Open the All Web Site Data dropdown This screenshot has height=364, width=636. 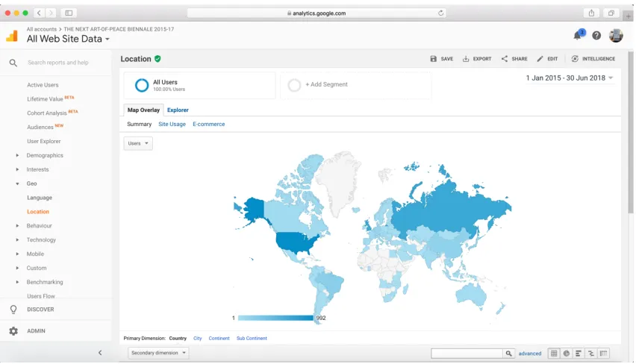coord(68,39)
